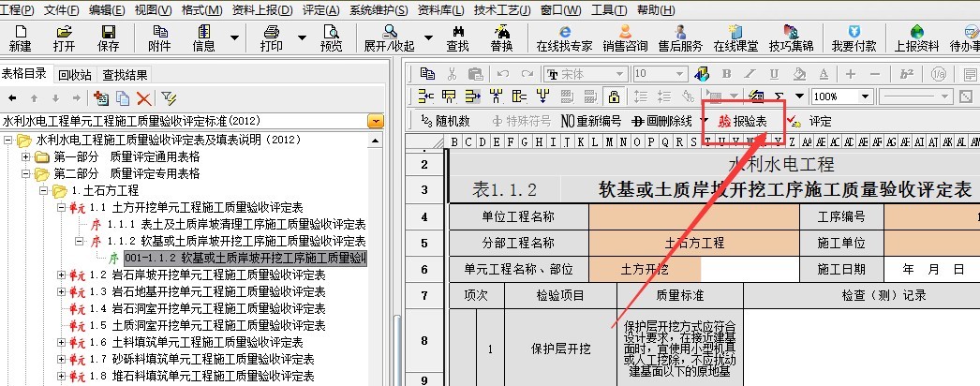
Task: Click the NO重新编号 renumber button
Action: (590, 121)
